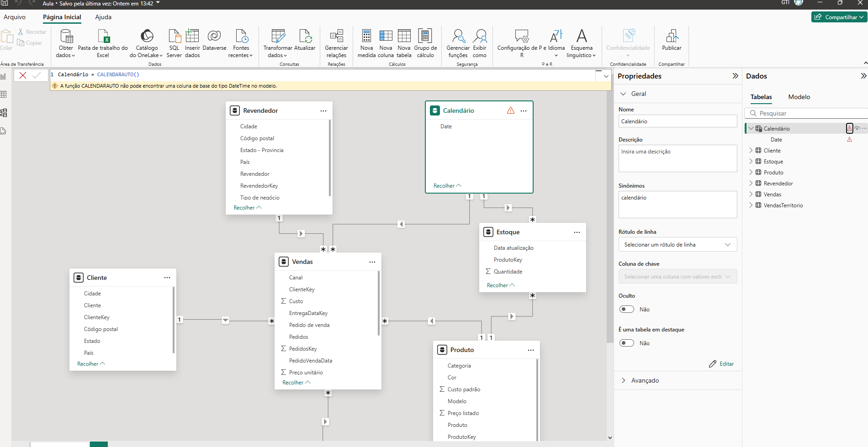Click Grupo de cálculo icon

coord(425,36)
